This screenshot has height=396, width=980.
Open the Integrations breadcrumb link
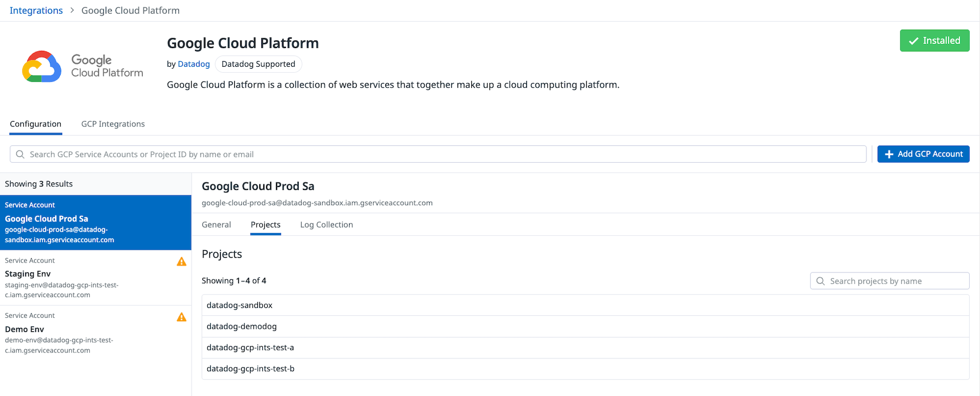point(36,10)
